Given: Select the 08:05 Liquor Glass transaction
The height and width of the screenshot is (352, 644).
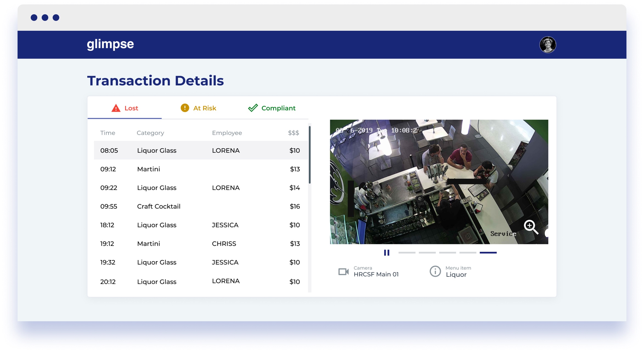Looking at the screenshot, I should [201, 150].
